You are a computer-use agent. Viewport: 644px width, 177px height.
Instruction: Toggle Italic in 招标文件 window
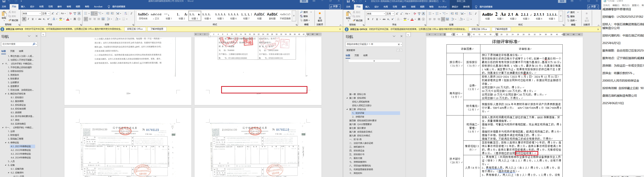click(372, 19)
